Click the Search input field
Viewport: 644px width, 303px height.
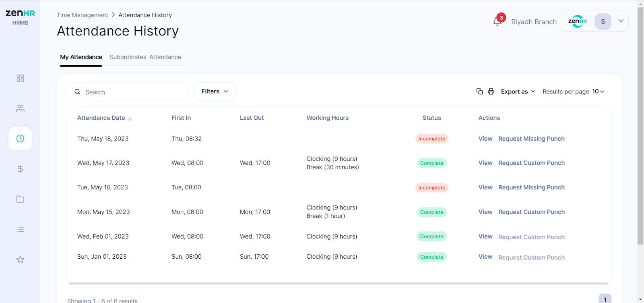(128, 92)
